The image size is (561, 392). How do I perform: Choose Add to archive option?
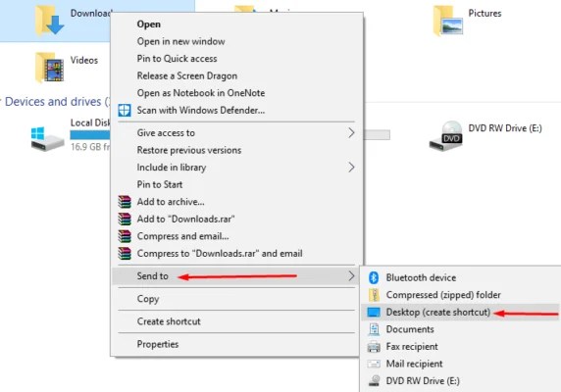236,202
